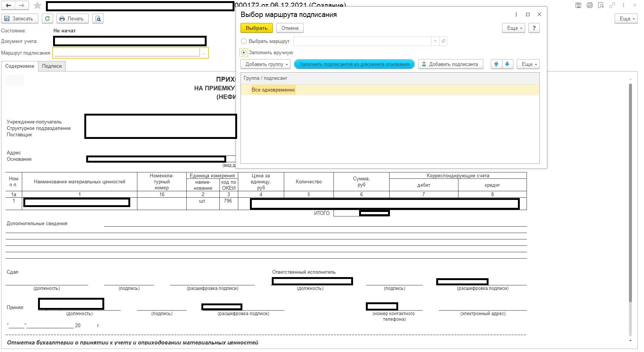Viewport: 644px width, 352px height.
Task: Click the yellow "Выбрать" button
Action: coord(256,28)
